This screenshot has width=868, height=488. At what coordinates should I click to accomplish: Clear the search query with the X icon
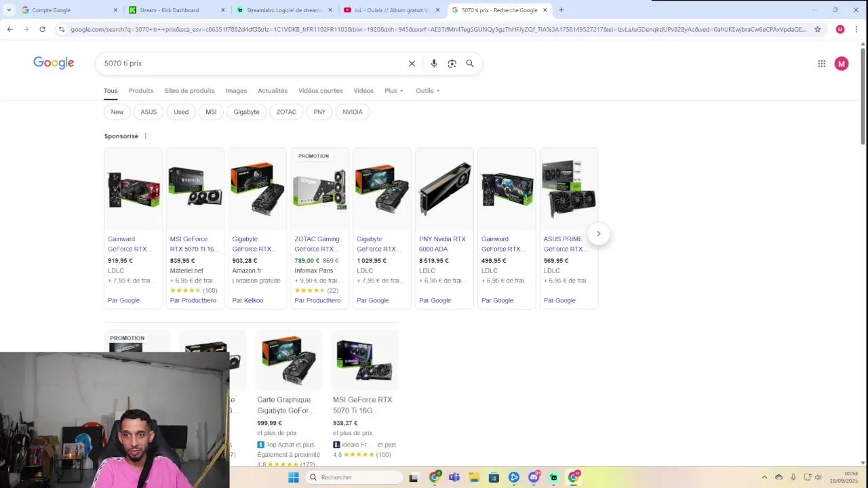(412, 64)
